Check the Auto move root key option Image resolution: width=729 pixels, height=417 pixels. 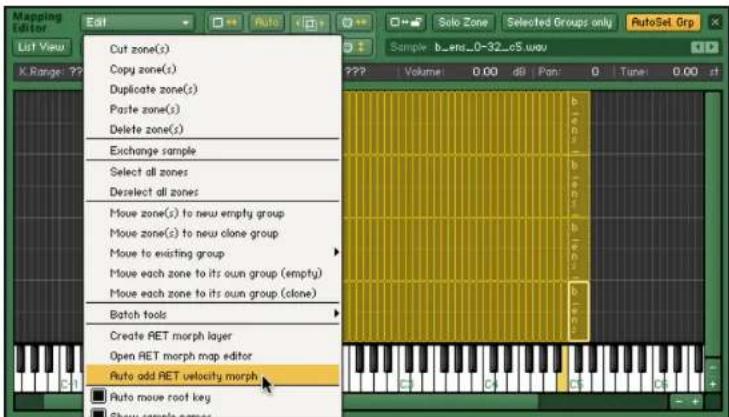click(98, 396)
